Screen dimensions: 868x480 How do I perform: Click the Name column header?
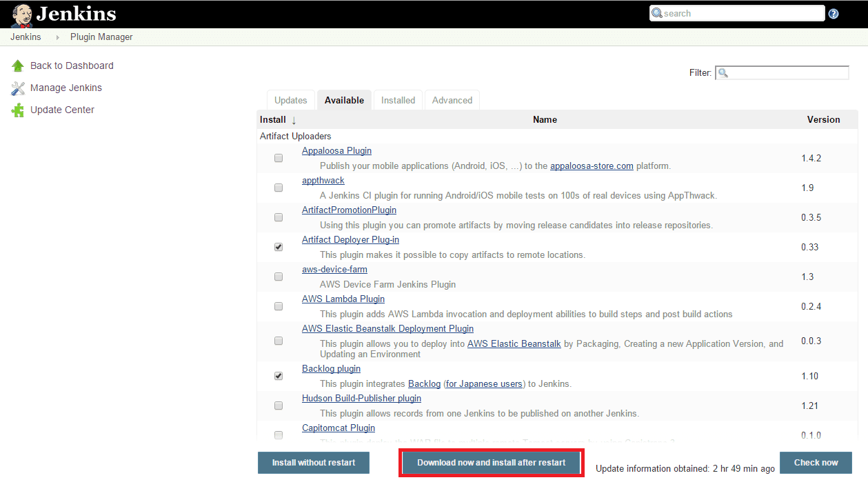pos(545,120)
